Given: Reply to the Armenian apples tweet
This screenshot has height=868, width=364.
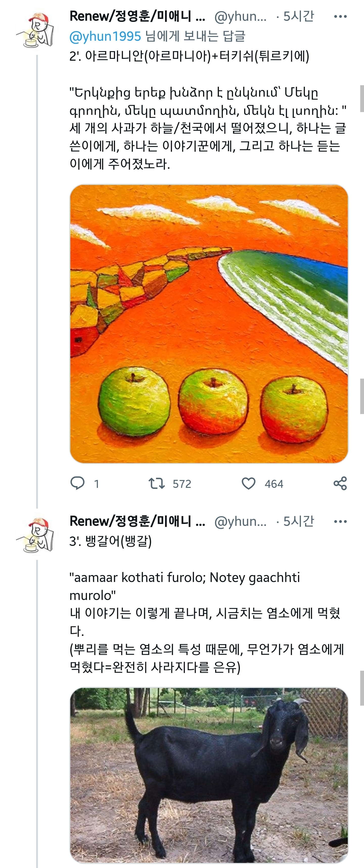Looking at the screenshot, I should point(77,483).
